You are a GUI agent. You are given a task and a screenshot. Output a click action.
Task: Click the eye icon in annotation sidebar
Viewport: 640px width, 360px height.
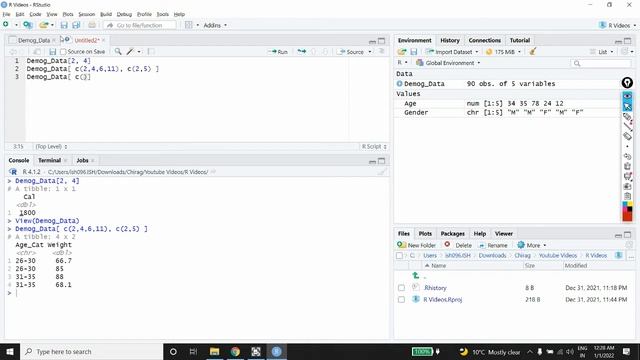627,96
